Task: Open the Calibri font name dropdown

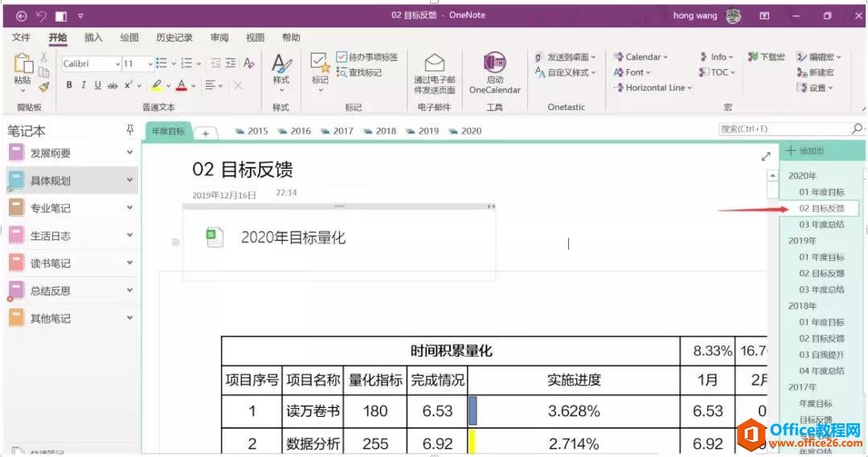Action: click(117, 64)
